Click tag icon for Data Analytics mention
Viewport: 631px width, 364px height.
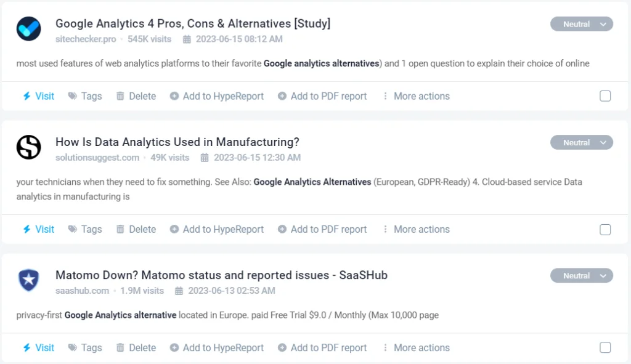[x=73, y=229]
